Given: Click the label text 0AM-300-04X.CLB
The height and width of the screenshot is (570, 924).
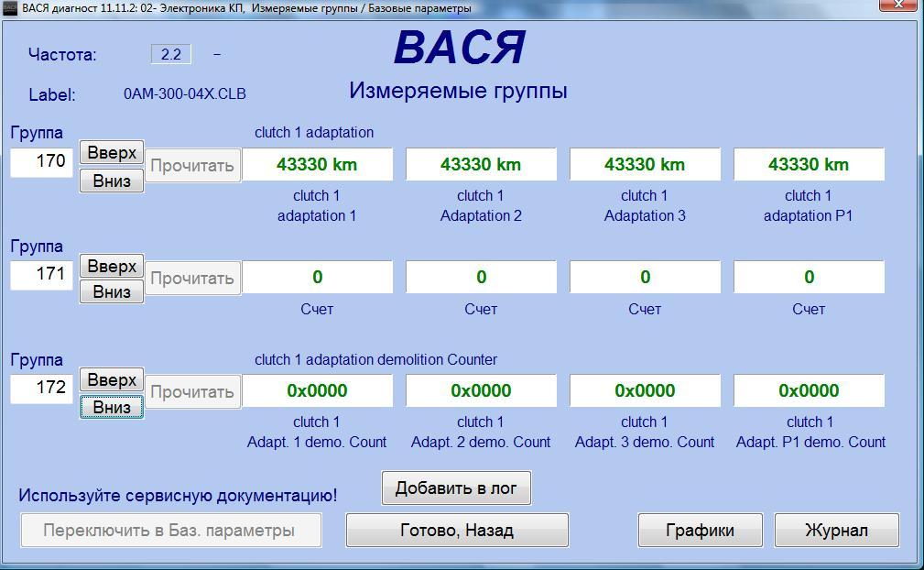Looking at the screenshot, I should pyautogui.click(x=184, y=93).
